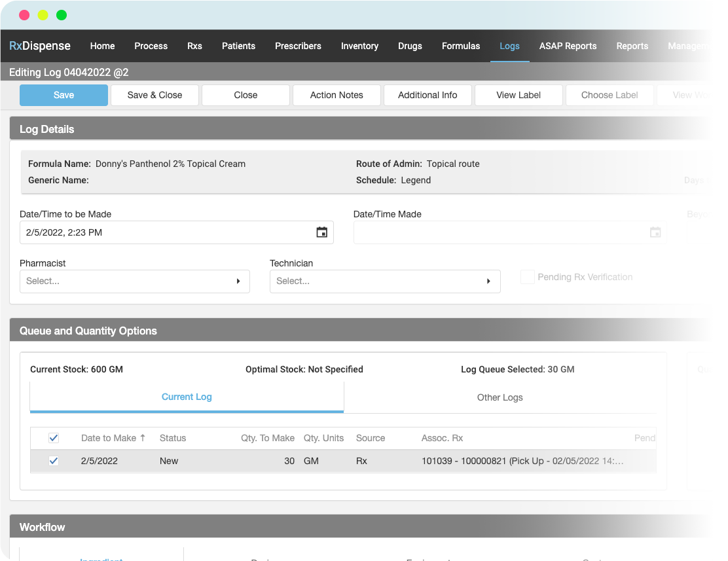728x561 pixels.
Task: Click formula name Donny's Panthenol 2% Topical Cream
Action: (170, 164)
